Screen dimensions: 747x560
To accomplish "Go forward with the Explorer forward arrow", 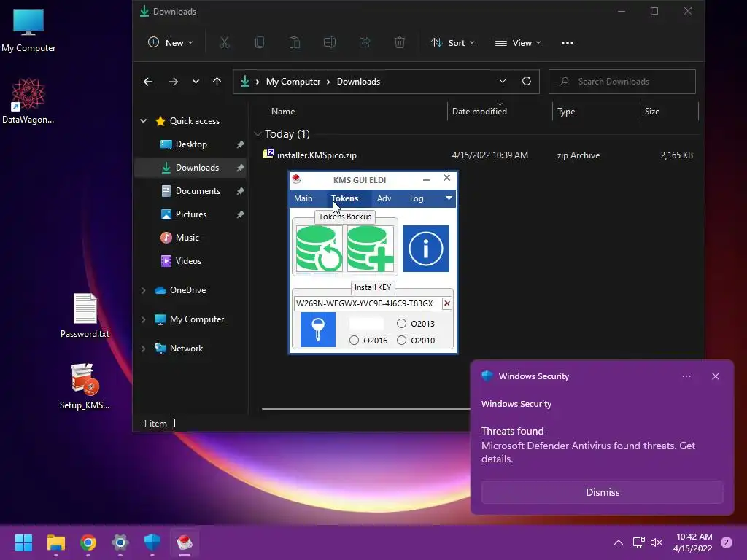I will tap(174, 82).
